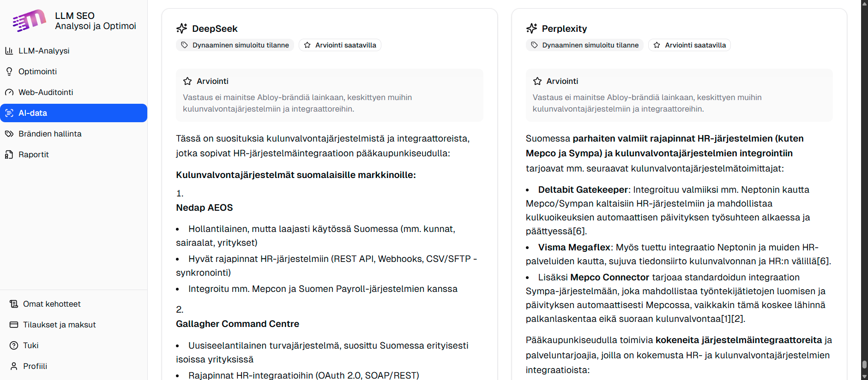
Task: Click the Raportit document icon
Action: [9, 154]
